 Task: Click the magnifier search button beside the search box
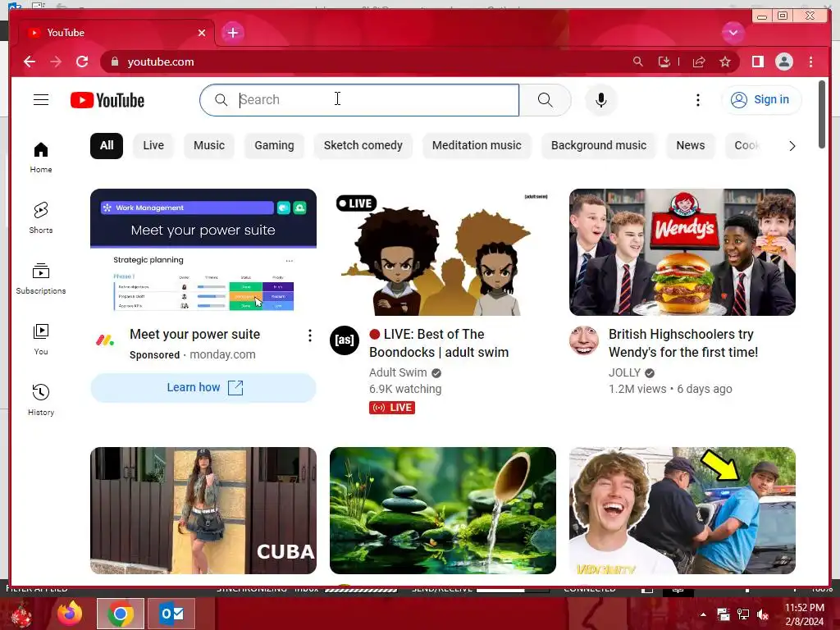[545, 100]
